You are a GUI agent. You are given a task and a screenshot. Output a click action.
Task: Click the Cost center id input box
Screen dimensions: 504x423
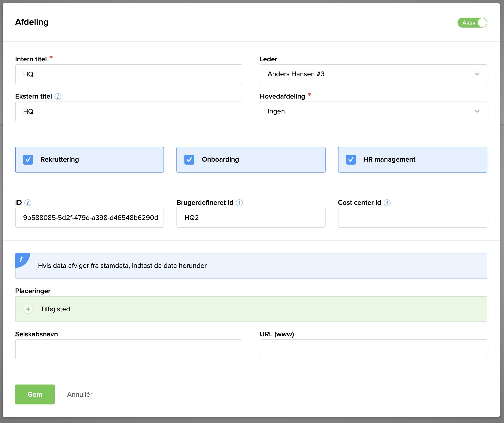click(412, 218)
